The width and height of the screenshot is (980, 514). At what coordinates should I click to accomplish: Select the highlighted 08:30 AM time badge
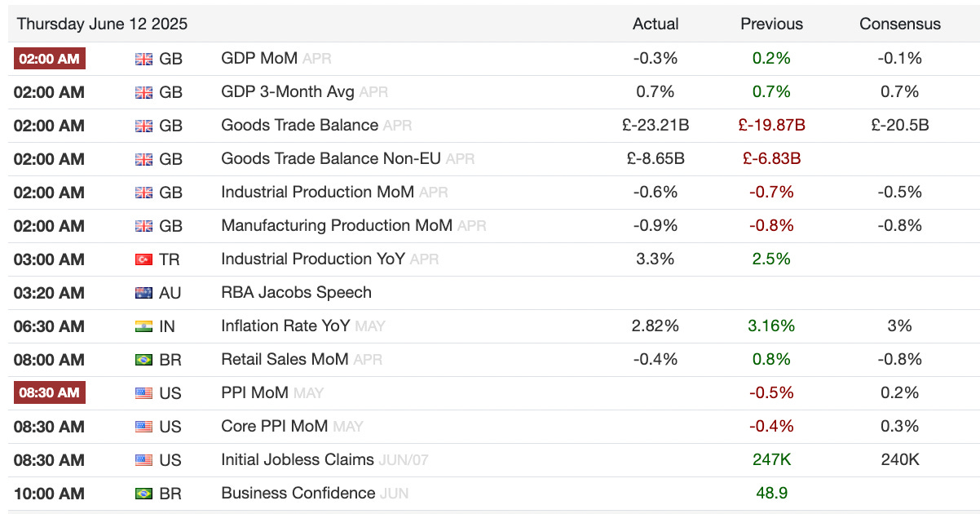[49, 393]
